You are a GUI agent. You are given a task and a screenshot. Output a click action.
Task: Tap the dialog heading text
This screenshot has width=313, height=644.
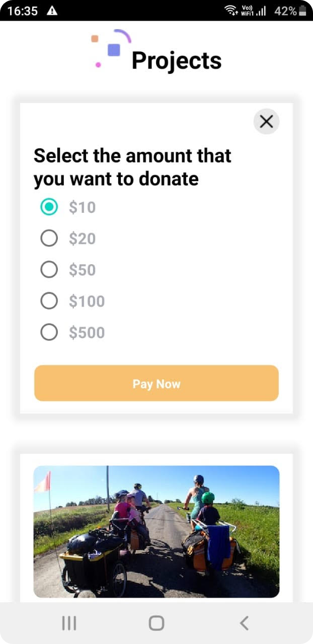pyautogui.click(x=132, y=167)
